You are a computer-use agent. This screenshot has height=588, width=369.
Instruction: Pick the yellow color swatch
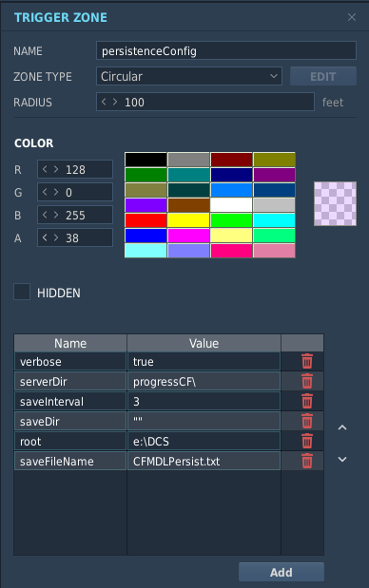(x=188, y=220)
